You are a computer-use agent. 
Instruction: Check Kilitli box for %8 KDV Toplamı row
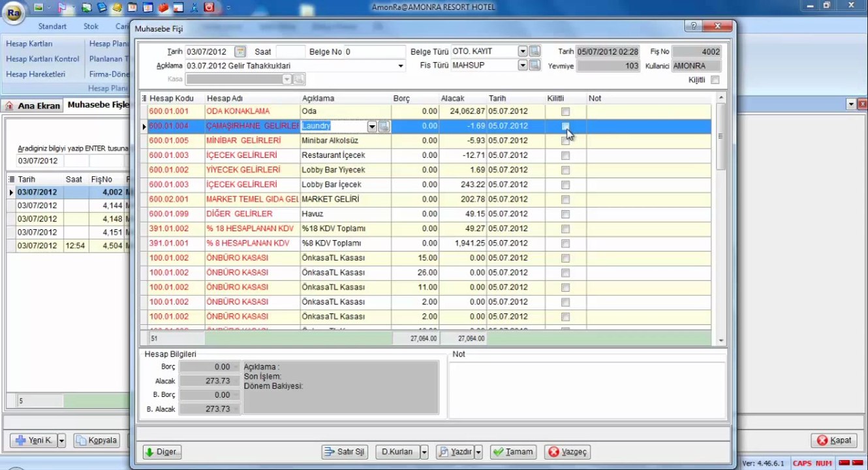[565, 243]
